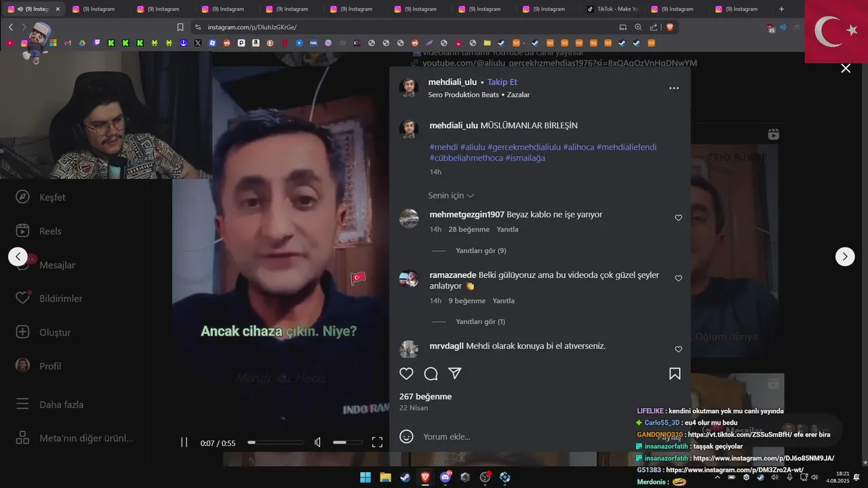Open the #ismailağa hashtag
The image size is (868, 488).
click(x=525, y=158)
